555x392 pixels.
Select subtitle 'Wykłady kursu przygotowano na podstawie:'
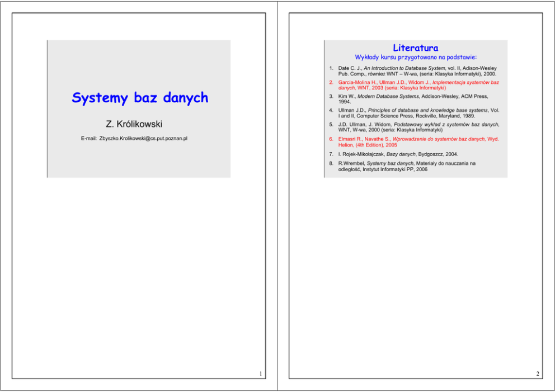415,57
